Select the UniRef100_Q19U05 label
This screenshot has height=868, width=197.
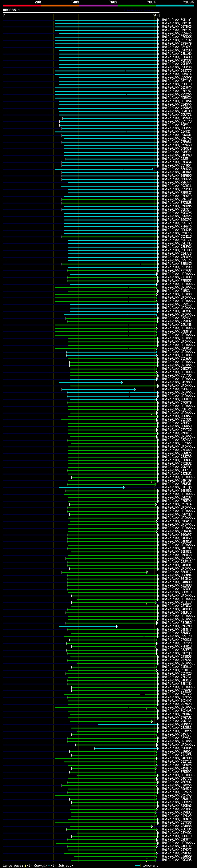(x=177, y=108)
